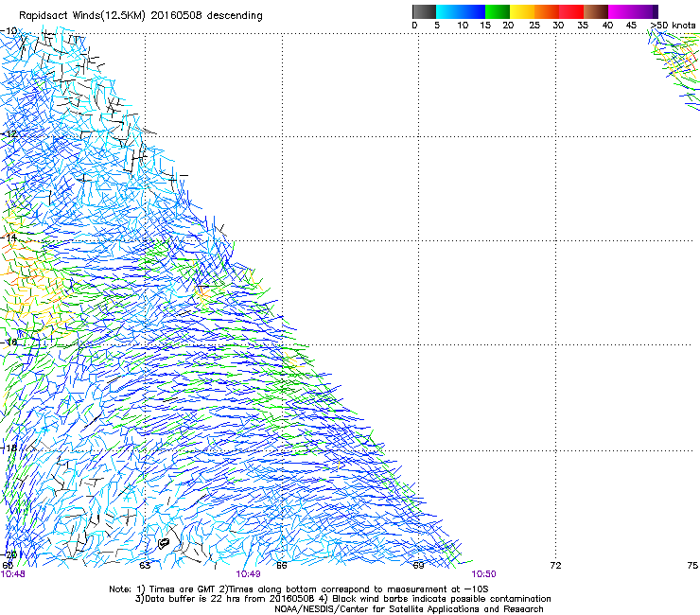The width and height of the screenshot is (700, 615).
Task: Click the latitude label '-16' on left axis
Action: click(x=9, y=343)
